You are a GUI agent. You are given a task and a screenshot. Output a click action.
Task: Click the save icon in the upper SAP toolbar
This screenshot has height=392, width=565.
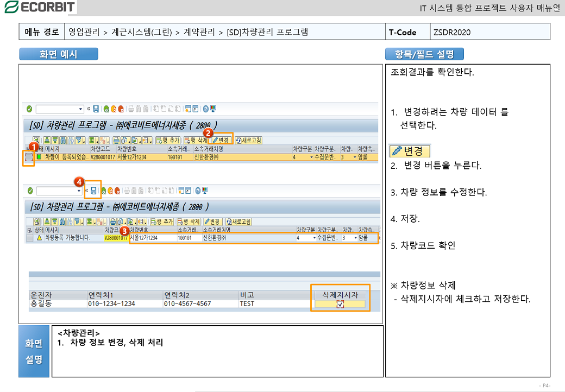coord(96,109)
